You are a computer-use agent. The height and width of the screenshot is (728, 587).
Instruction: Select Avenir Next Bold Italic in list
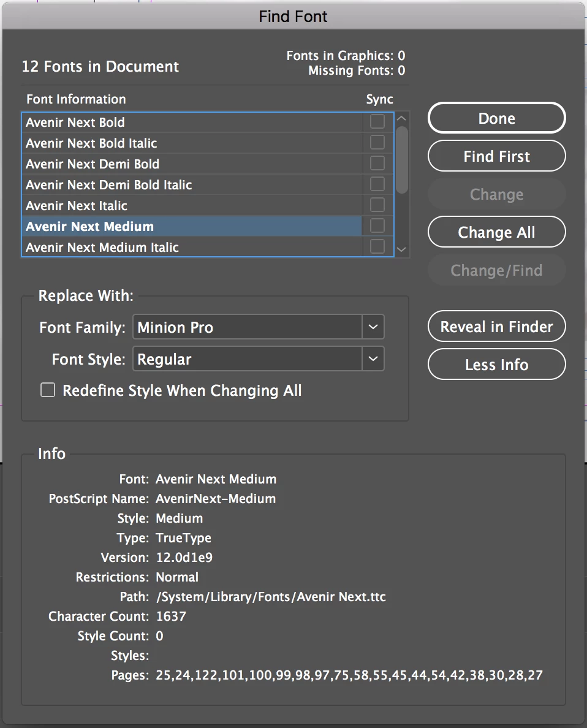coord(192,143)
